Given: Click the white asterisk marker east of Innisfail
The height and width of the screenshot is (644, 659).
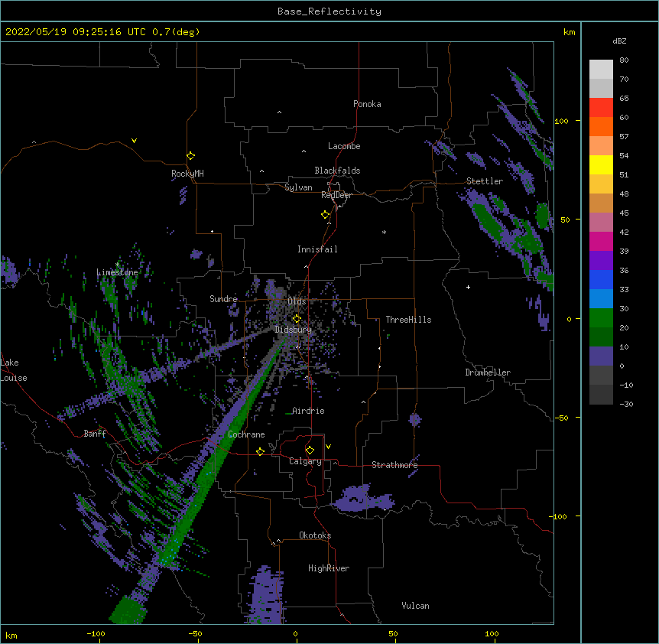Looking at the screenshot, I should tap(384, 232).
